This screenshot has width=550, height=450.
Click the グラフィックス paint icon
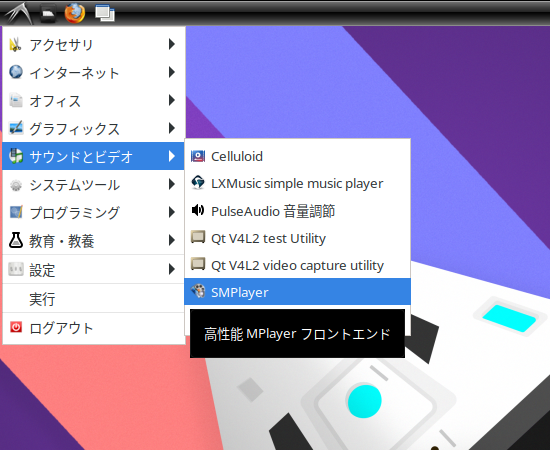pyautogui.click(x=16, y=128)
